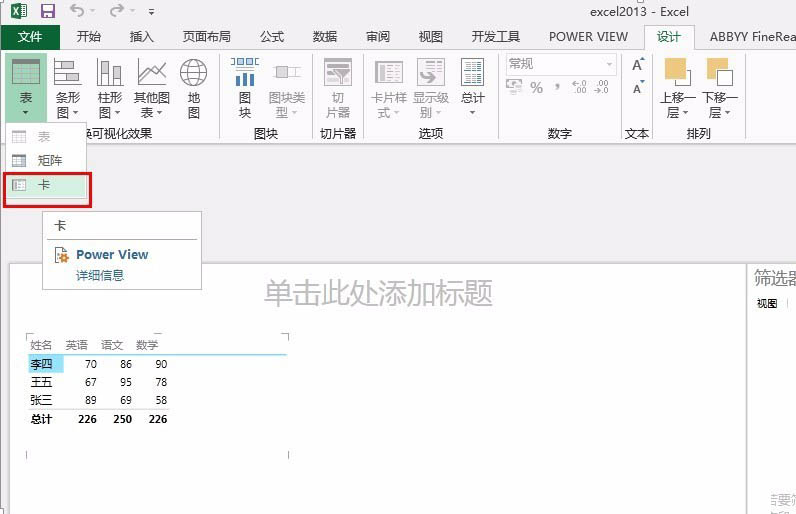
Task: Expand the 常规 number format combo box
Action: click(x=609, y=64)
